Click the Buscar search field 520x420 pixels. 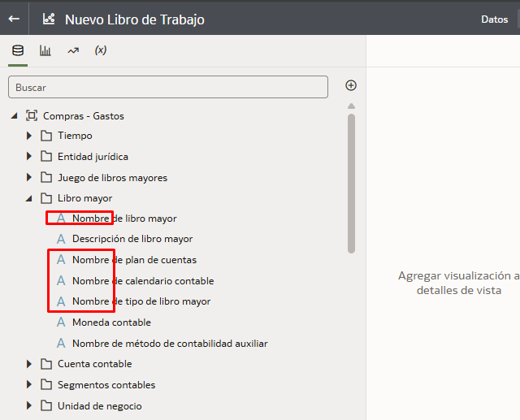pos(168,87)
